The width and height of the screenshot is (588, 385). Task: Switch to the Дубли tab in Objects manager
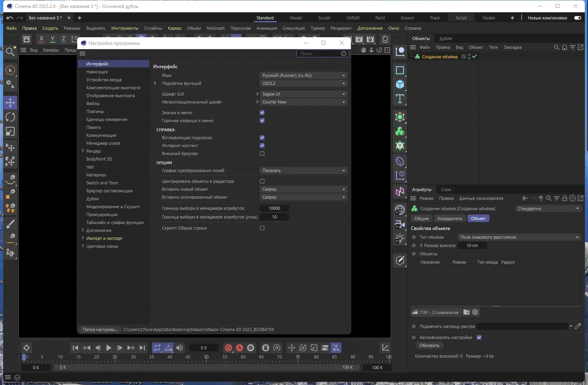pos(445,38)
